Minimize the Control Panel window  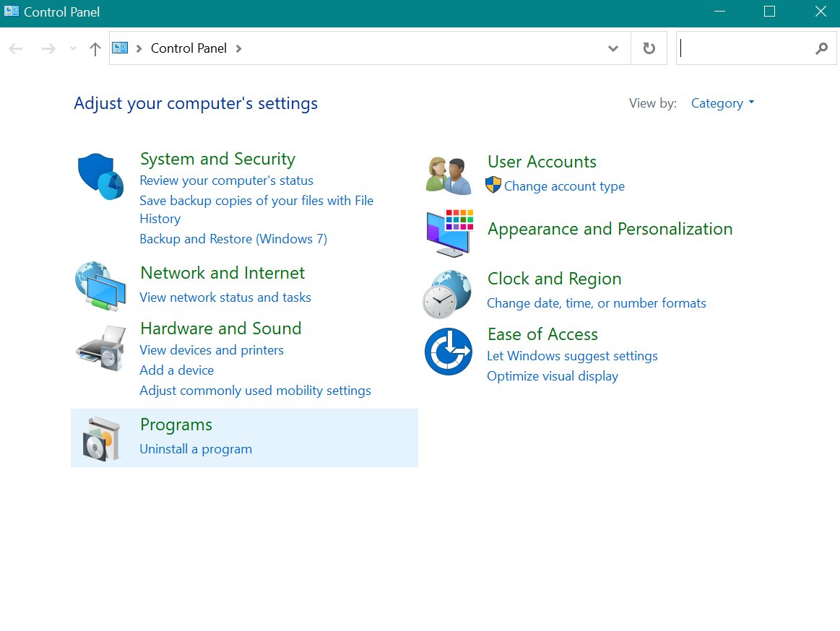coord(719,12)
